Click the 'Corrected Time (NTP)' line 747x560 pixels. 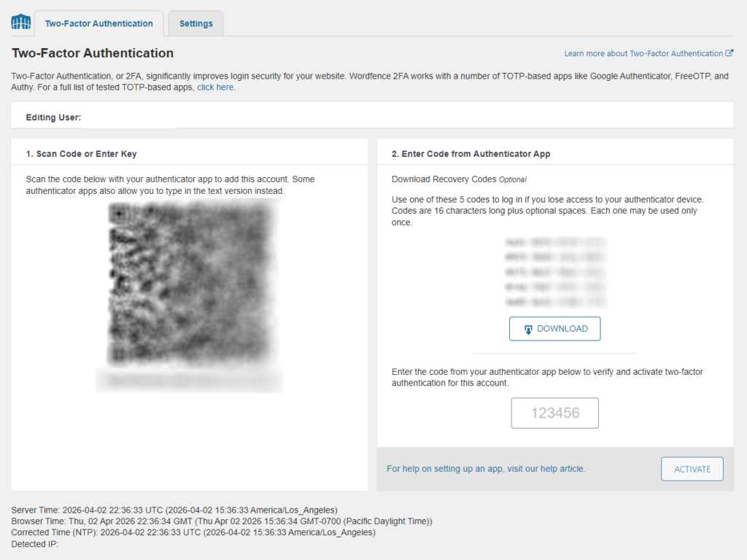193,532
